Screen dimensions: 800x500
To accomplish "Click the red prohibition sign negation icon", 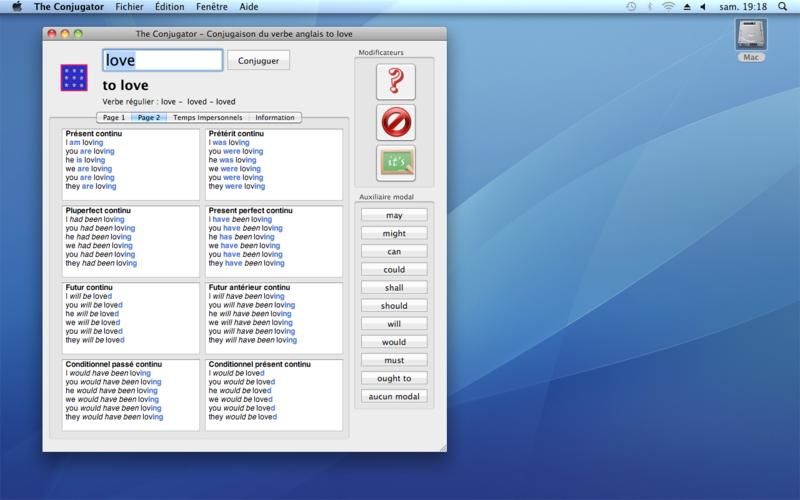I will (395, 122).
